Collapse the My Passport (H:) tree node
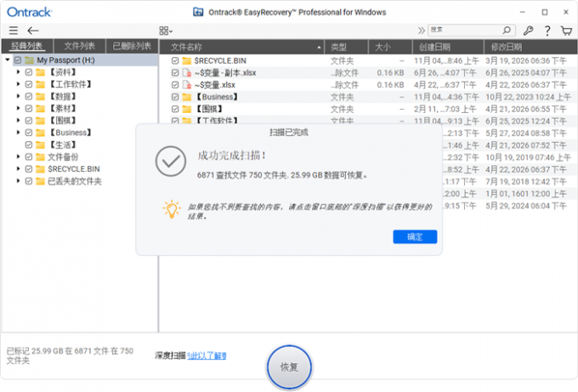Image resolution: width=578 pixels, height=392 pixels. point(7,60)
